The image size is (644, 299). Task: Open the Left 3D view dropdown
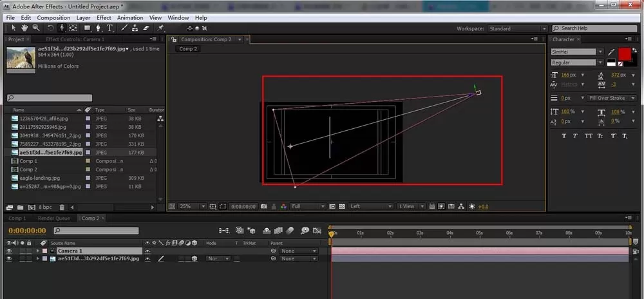click(x=372, y=206)
